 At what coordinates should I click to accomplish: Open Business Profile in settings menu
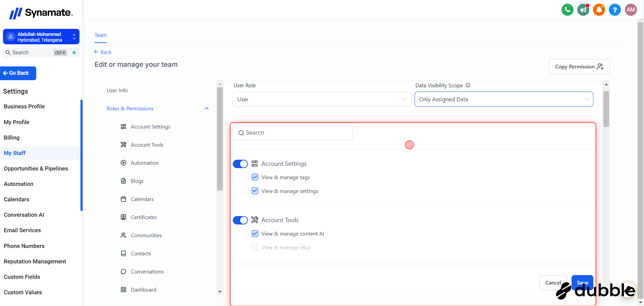coord(24,106)
